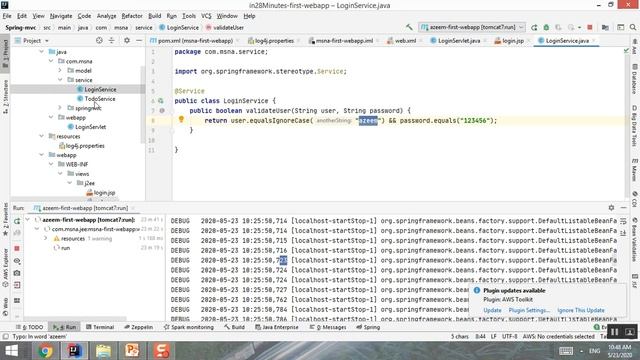Open Google Chrome from taskbar
640x360 pixels.
click(x=45, y=351)
